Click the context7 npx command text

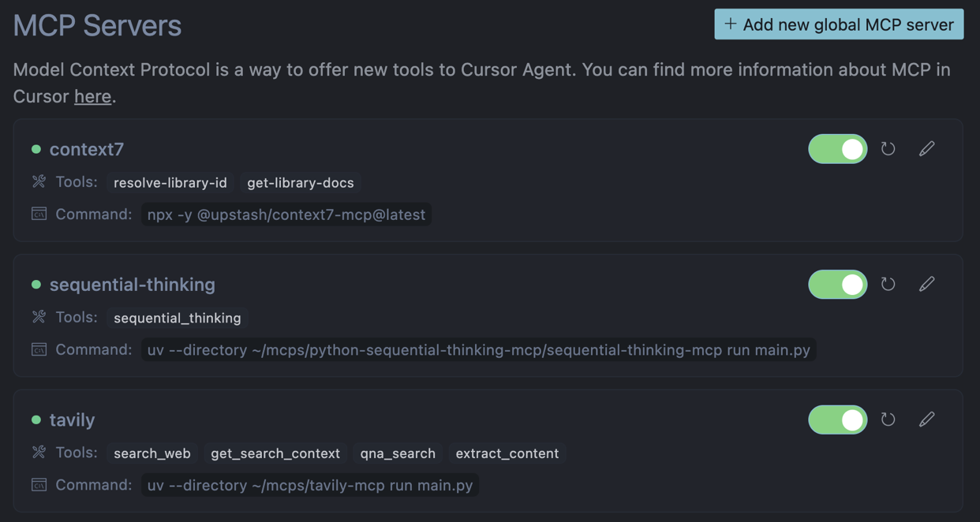tap(286, 214)
